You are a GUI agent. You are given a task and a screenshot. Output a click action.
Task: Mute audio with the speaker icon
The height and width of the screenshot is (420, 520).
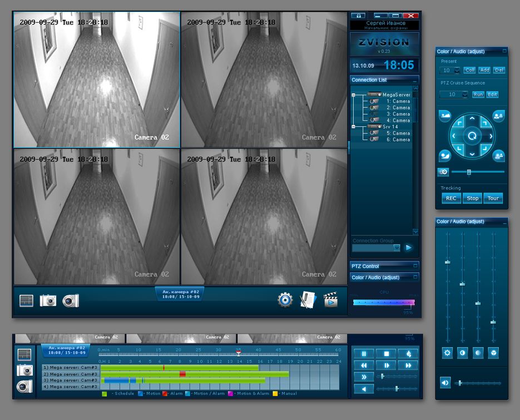click(445, 383)
